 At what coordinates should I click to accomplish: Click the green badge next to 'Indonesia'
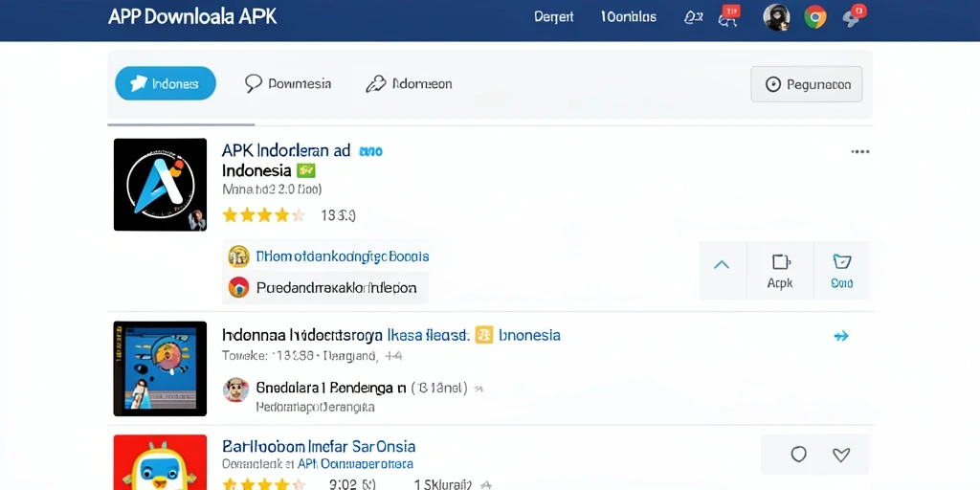(x=305, y=170)
